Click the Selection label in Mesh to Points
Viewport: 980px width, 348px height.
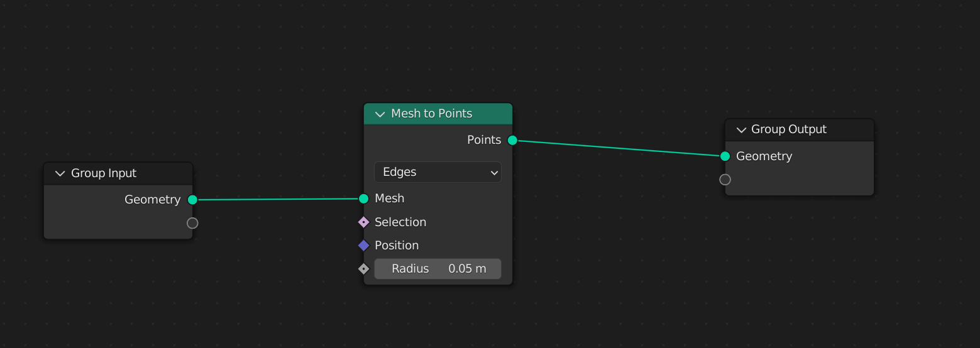(400, 222)
